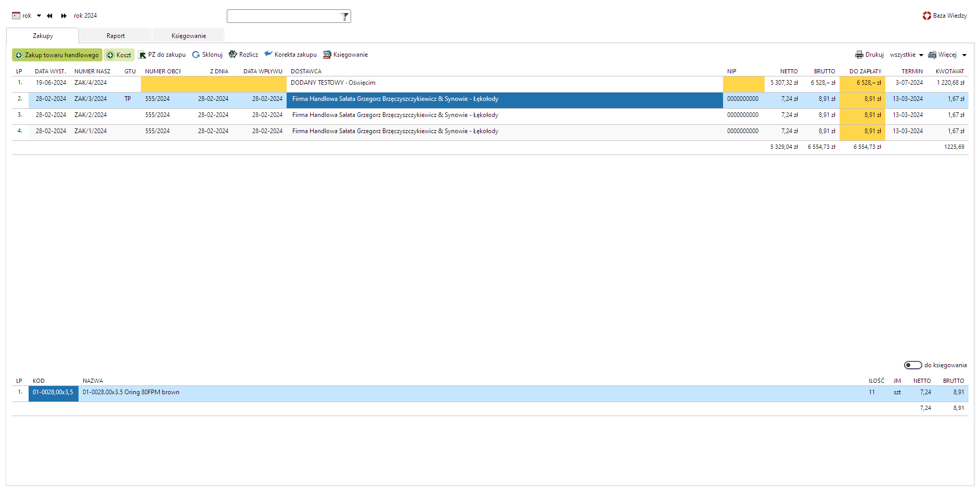Click the PZ do zakupu icon

coord(142,55)
